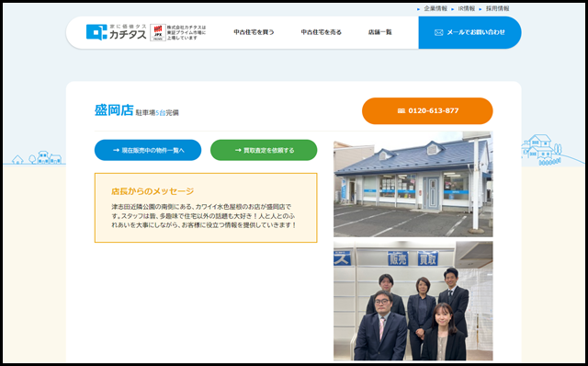Click the staff group photo
This screenshot has height=366, width=588.
tap(413, 301)
